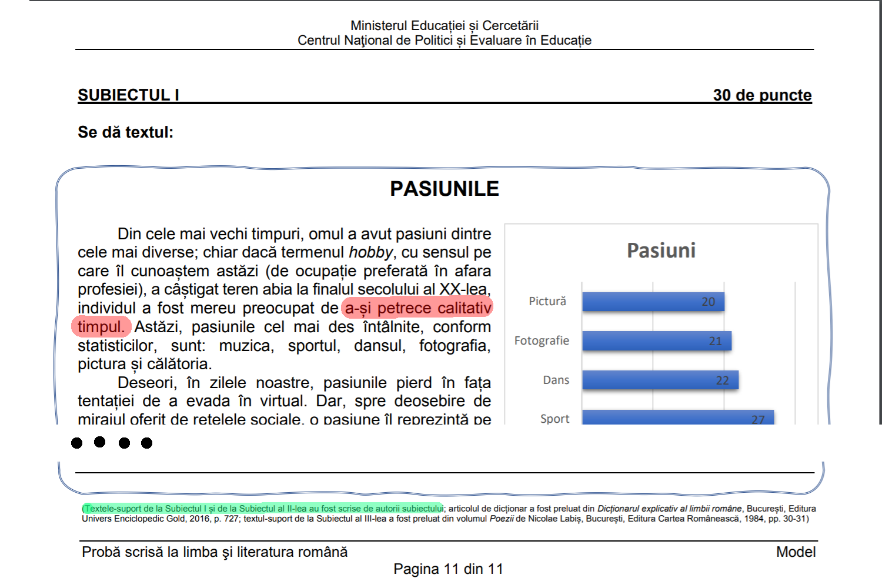Click the Probă scrisă footer text

214,552
